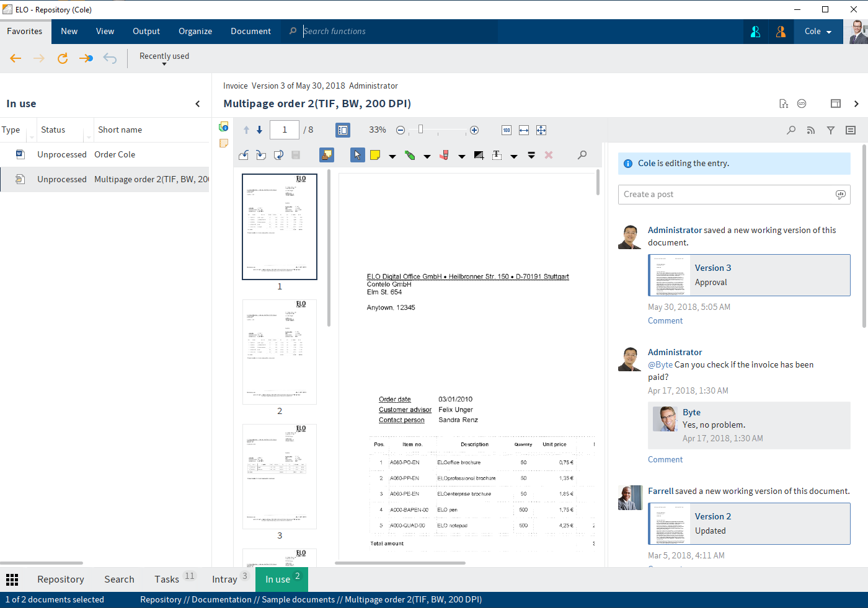
Task: Toggle the page thumbnails sidebar
Action: pyautogui.click(x=343, y=130)
